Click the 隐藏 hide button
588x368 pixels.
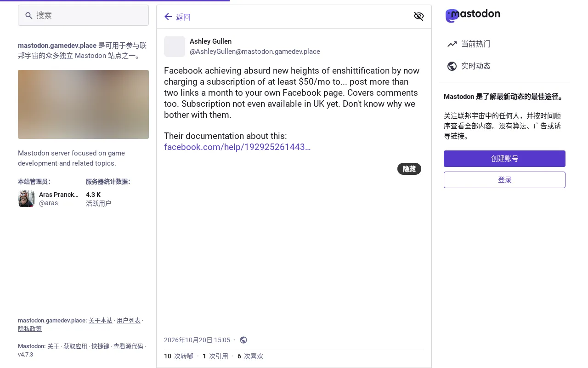click(409, 169)
